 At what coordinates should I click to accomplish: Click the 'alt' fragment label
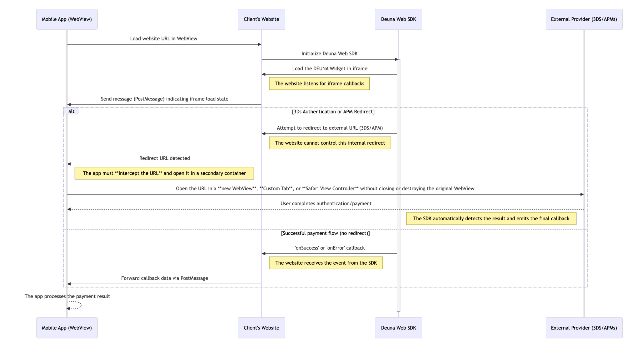[71, 111]
